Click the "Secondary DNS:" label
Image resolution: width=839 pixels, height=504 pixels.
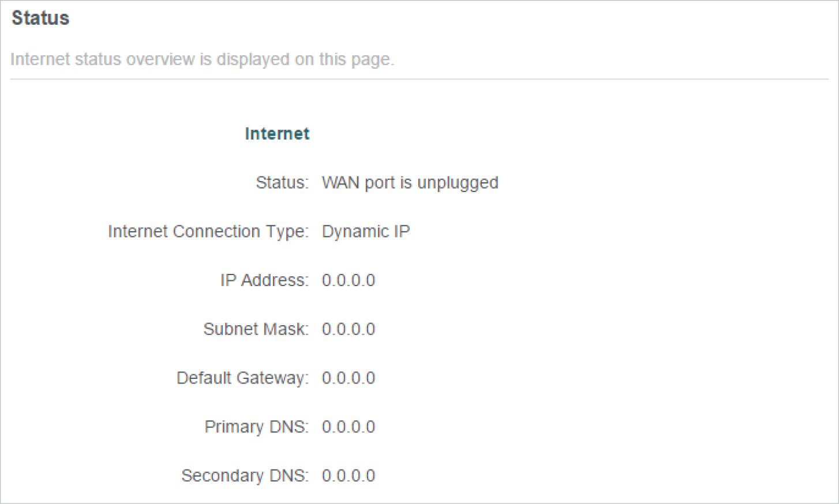point(245,476)
